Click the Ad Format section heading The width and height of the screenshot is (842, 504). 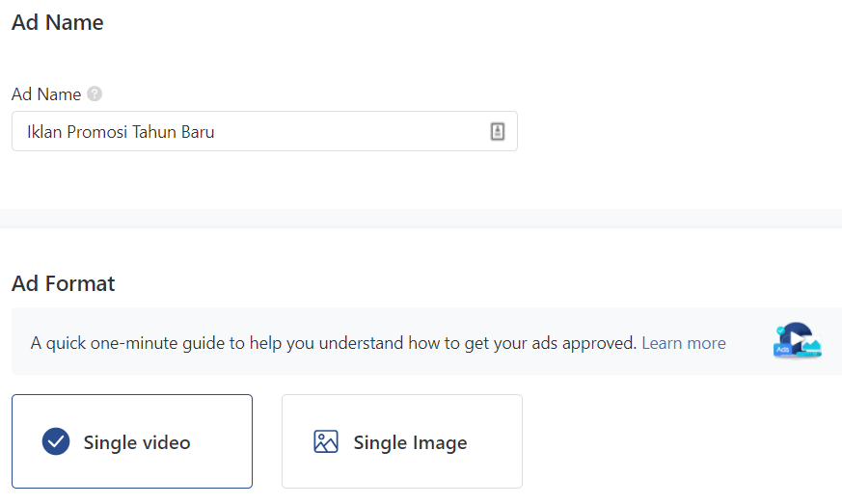click(x=64, y=283)
